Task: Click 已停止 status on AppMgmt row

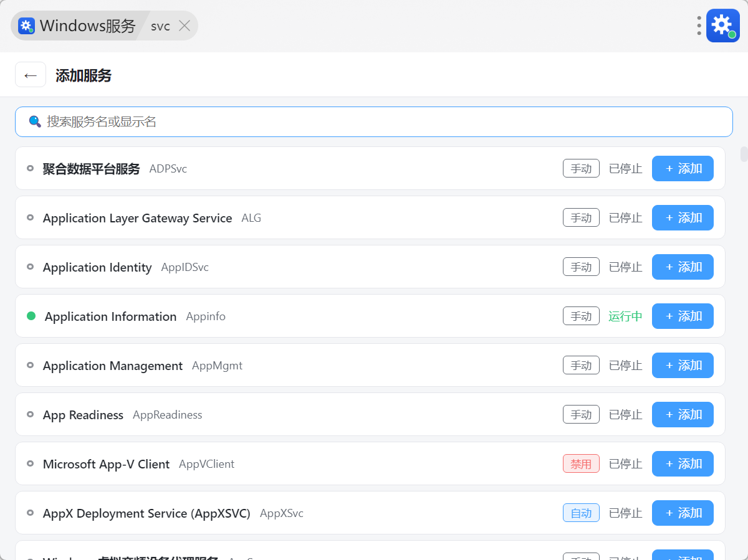Action: tap(625, 365)
